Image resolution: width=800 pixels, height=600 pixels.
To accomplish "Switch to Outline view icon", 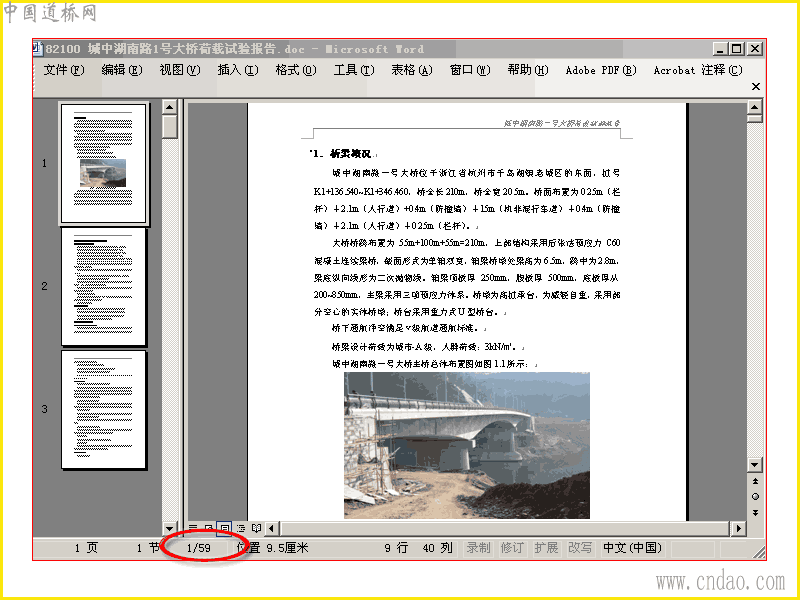I will (x=241, y=528).
